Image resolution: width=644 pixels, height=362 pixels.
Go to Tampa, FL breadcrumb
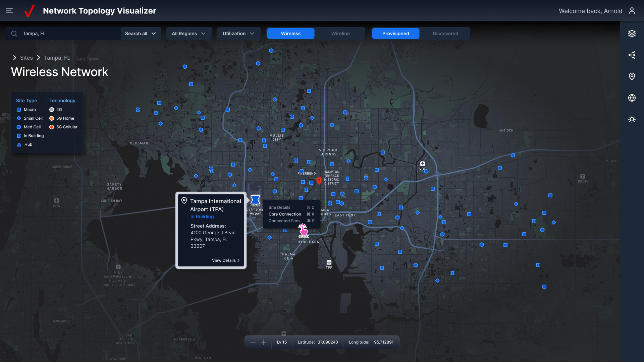[x=57, y=58]
